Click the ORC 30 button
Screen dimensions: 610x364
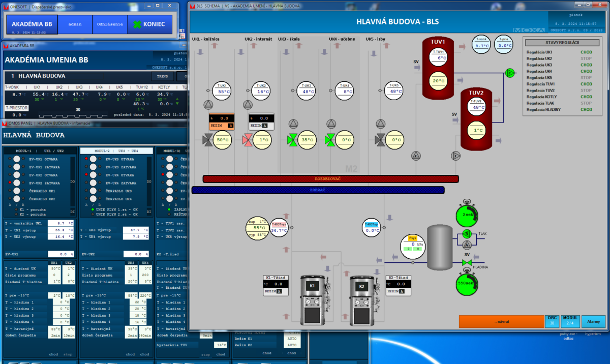(552, 321)
